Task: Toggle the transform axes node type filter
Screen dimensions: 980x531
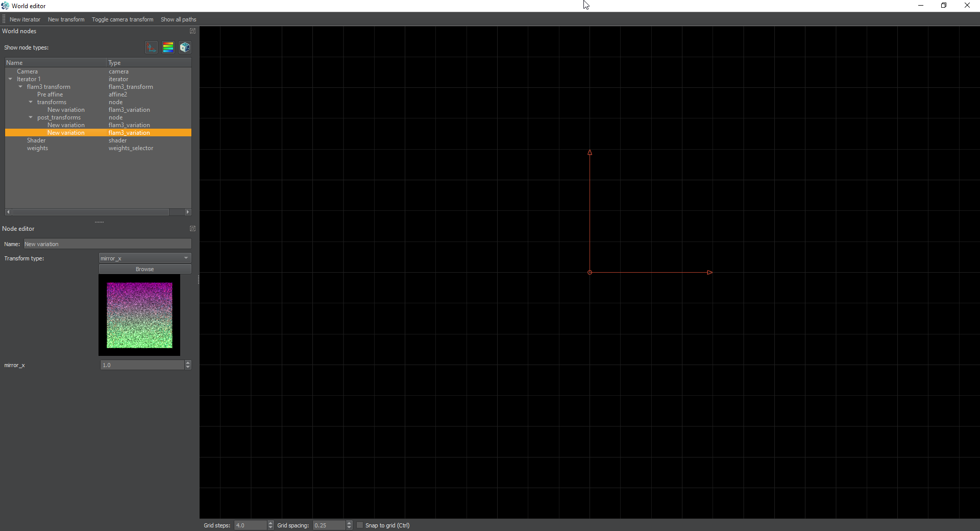Action: 151,47
